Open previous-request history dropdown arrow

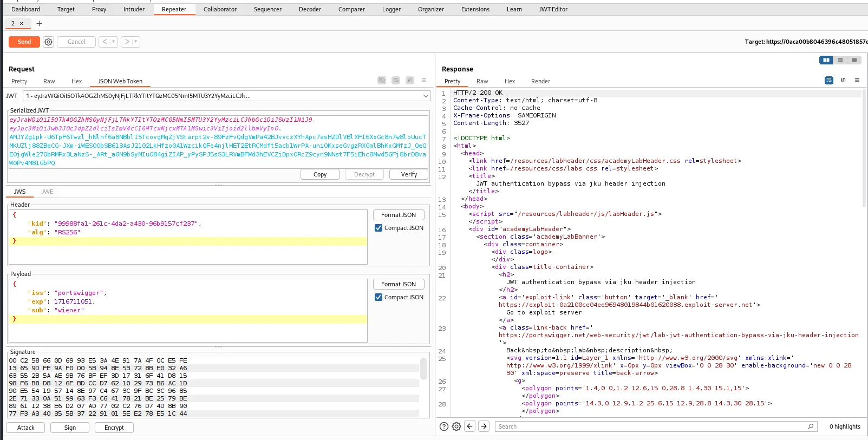tap(114, 42)
